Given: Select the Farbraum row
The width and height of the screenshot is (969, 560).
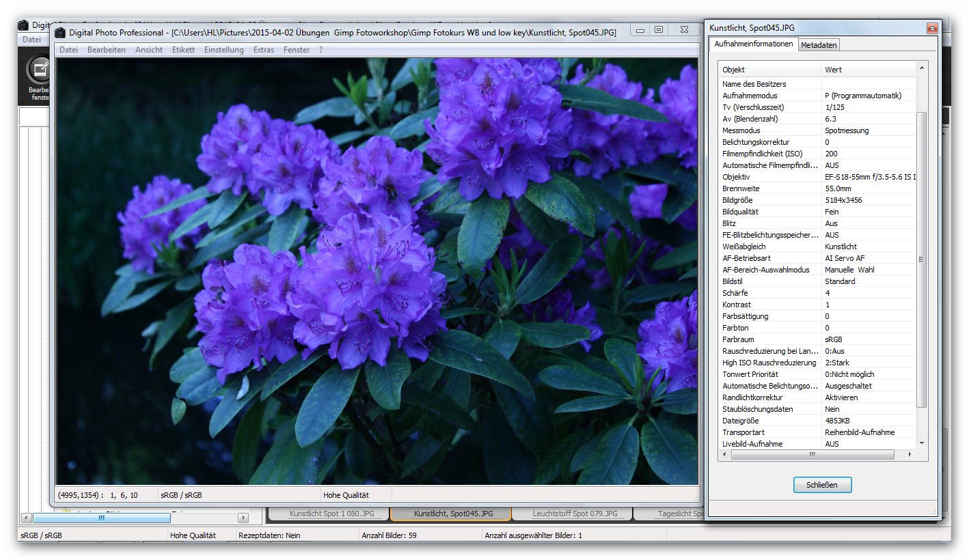Looking at the screenshot, I should click(817, 339).
